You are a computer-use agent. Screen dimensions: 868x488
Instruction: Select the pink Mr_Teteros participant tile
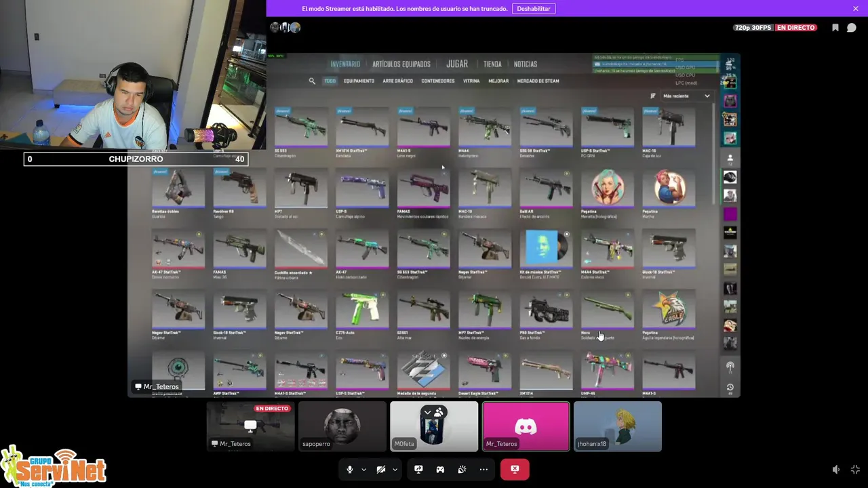click(x=526, y=426)
